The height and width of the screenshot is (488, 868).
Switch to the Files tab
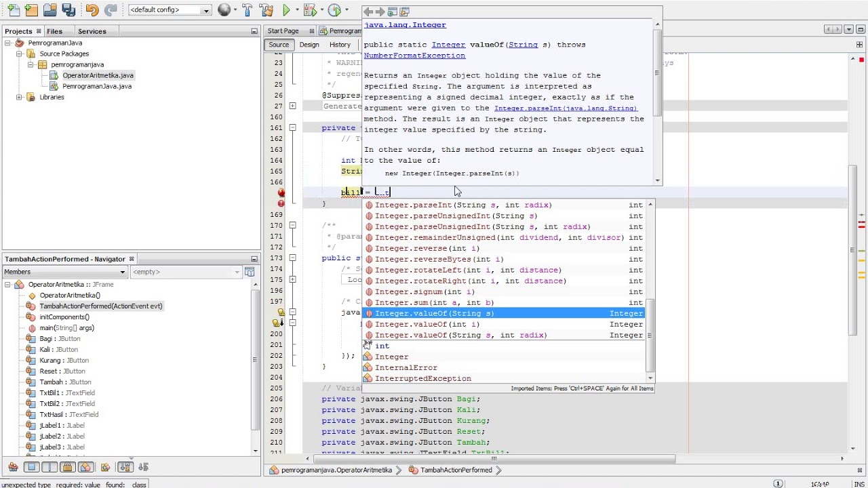(54, 31)
